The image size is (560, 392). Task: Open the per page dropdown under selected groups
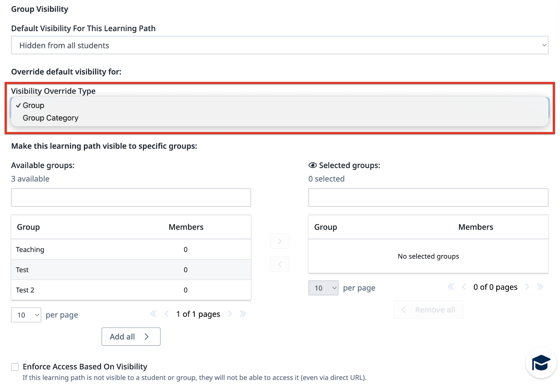[x=323, y=288]
